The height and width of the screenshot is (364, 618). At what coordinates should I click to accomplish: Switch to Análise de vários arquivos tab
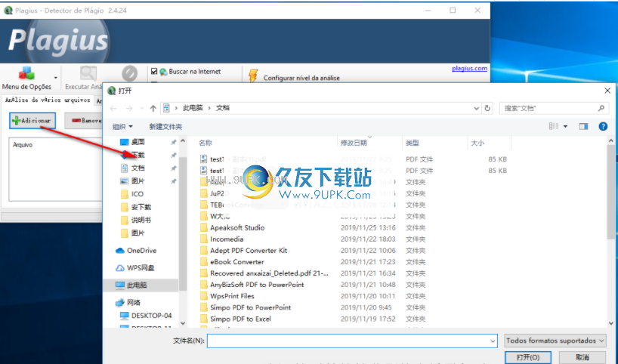(48, 100)
